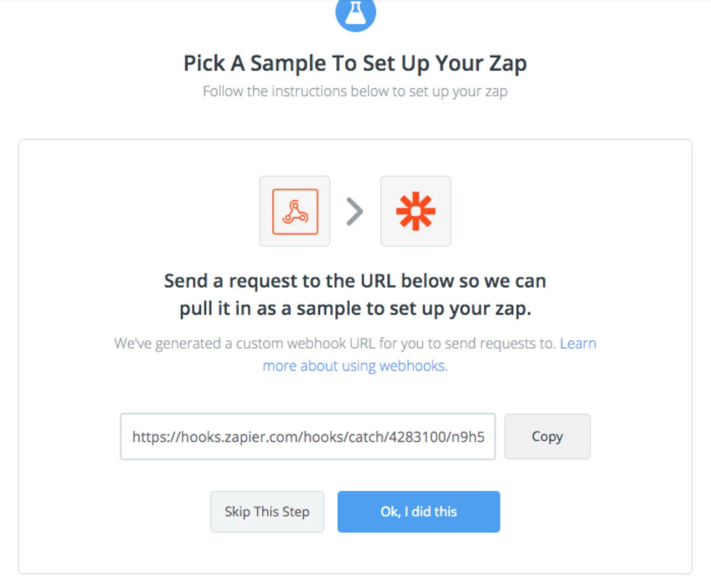711x588 pixels.
Task: Confirm with "Ok, I did this" button
Action: [x=419, y=512]
